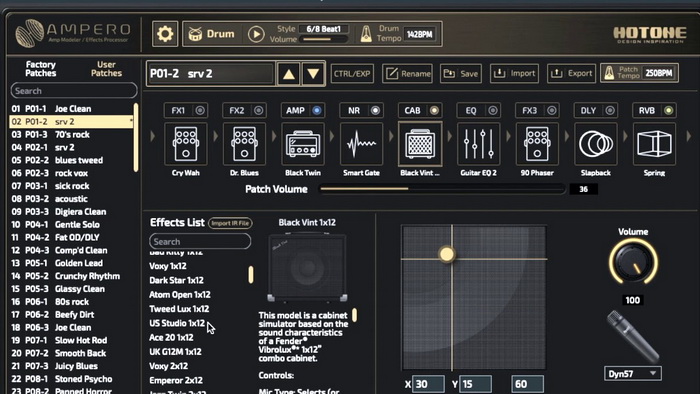Select the Cry Wah pedal icon

[186, 144]
